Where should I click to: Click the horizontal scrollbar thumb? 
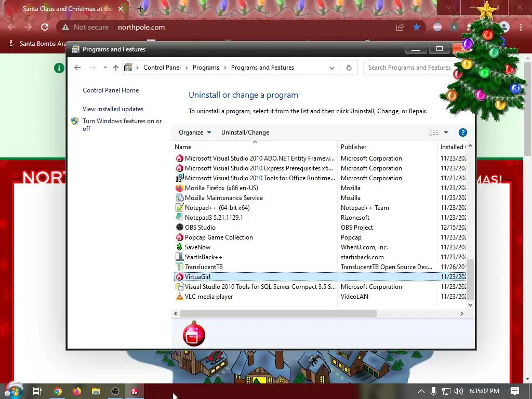coord(278,313)
